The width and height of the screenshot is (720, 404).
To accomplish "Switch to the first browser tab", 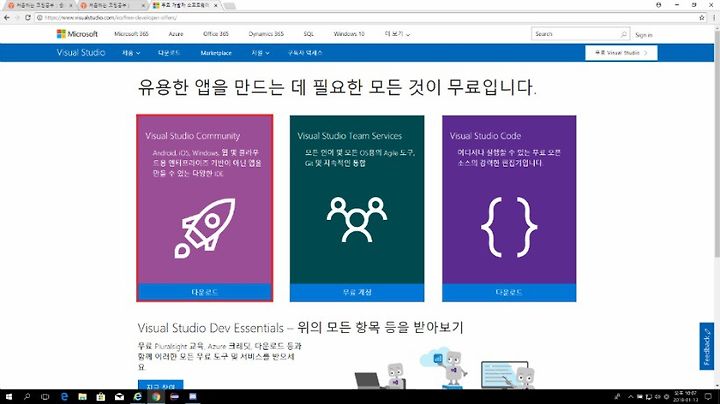I will (x=38, y=6).
